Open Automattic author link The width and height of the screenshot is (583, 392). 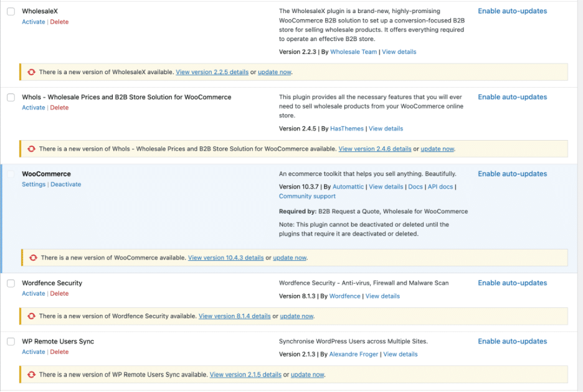tap(348, 187)
